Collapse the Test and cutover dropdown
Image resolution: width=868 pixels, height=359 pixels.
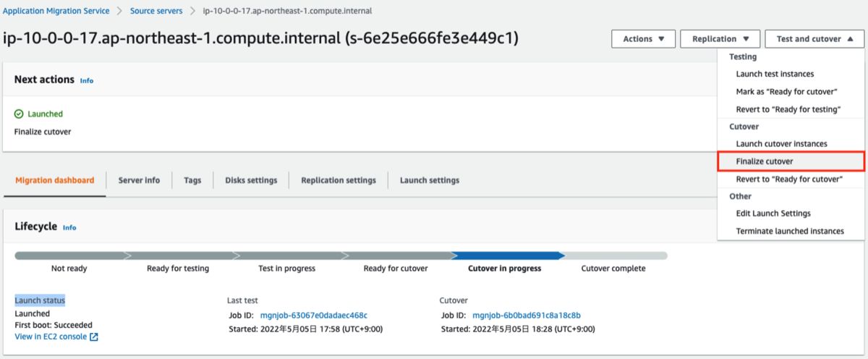[814, 39]
